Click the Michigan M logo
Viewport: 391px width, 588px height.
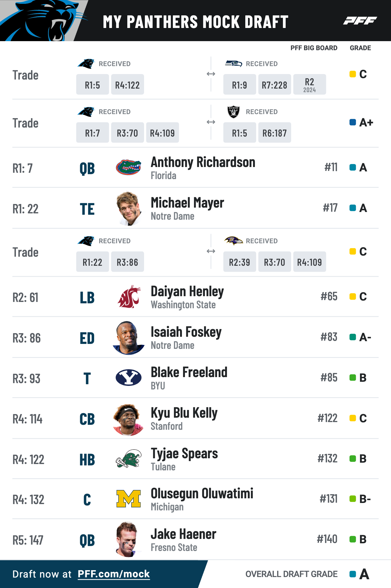[x=129, y=499]
